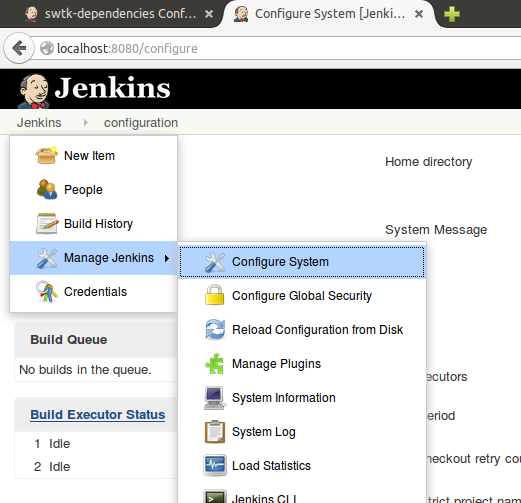Click the Reload Configuration arrows icon

(x=215, y=329)
